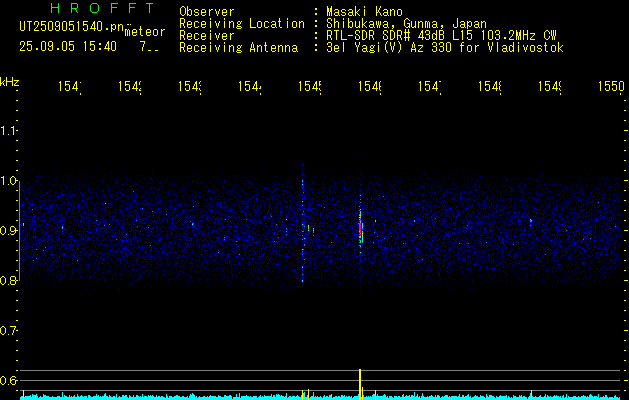Click the vertical dotted noise line near 1545
Viewport: 629px width, 400px height.
pos(302,225)
